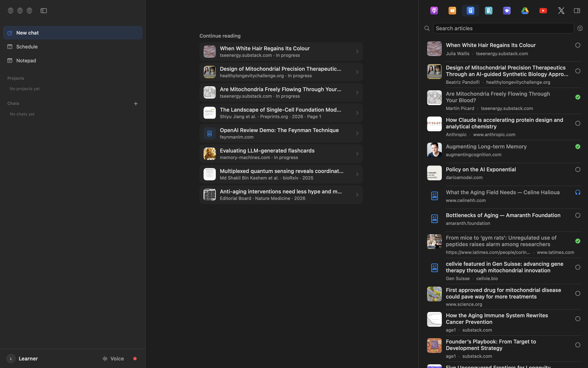Viewport: 588px width, 368px height.
Task: Click 'Continue reading' heading
Action: pyautogui.click(x=220, y=36)
